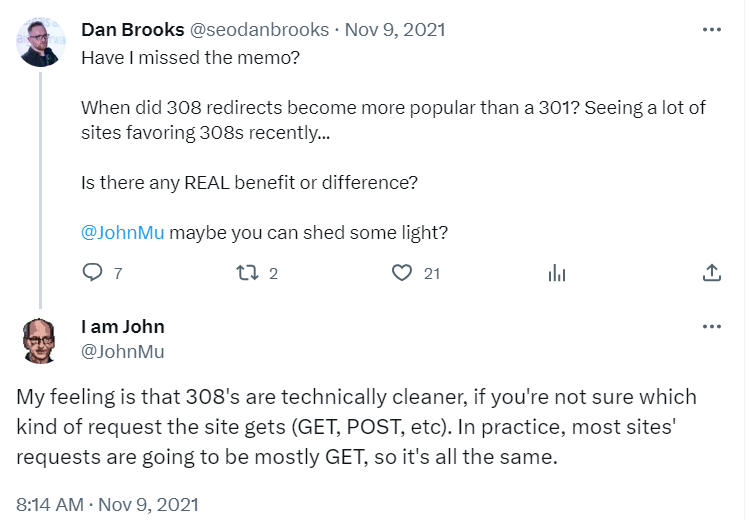This screenshot has height=520, width=756.
Task: Click the reply icon on Dan Brooks' tweet
Action: point(92,272)
